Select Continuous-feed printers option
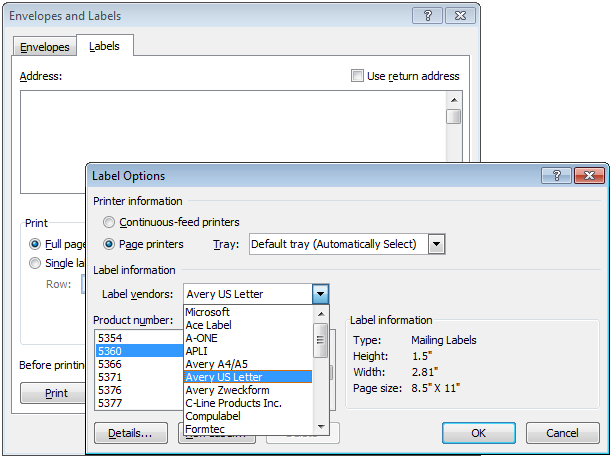Screen dimensions: 612x459 click(x=109, y=222)
